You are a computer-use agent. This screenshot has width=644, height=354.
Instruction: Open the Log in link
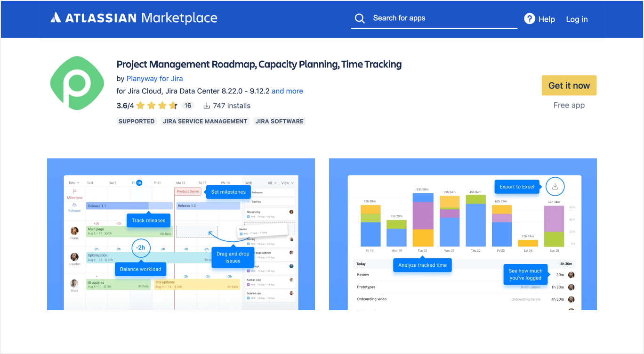click(x=577, y=19)
